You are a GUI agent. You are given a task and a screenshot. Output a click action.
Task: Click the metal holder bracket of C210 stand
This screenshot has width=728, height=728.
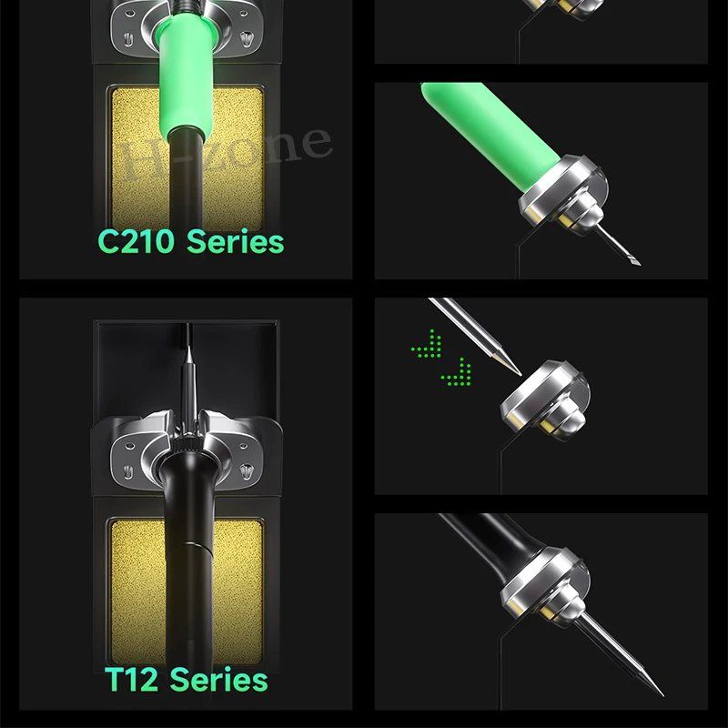tap(187, 28)
